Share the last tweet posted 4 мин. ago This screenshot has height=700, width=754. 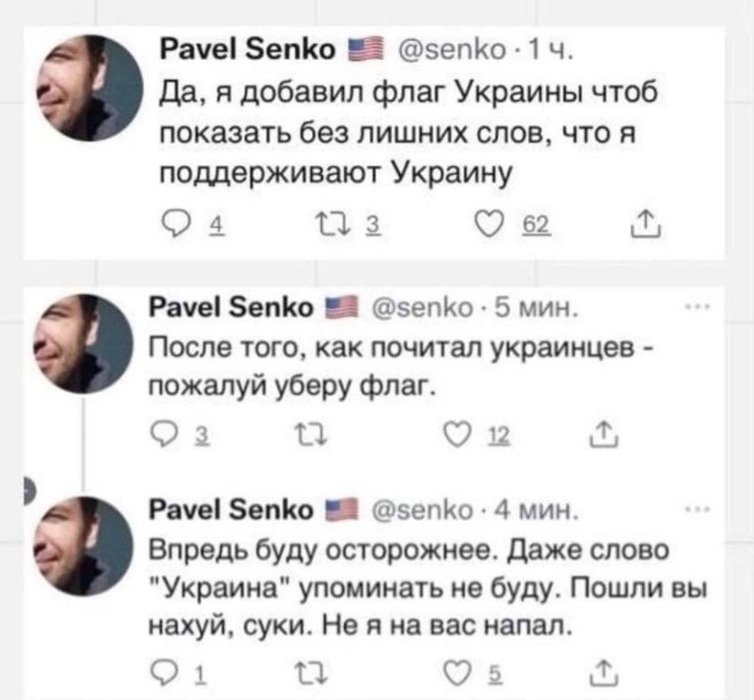(604, 674)
